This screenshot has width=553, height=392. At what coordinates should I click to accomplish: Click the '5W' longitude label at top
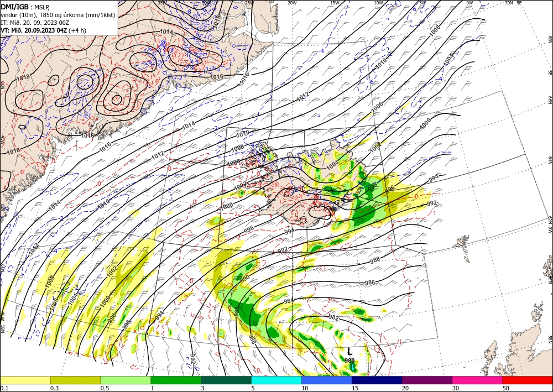coord(422,3)
